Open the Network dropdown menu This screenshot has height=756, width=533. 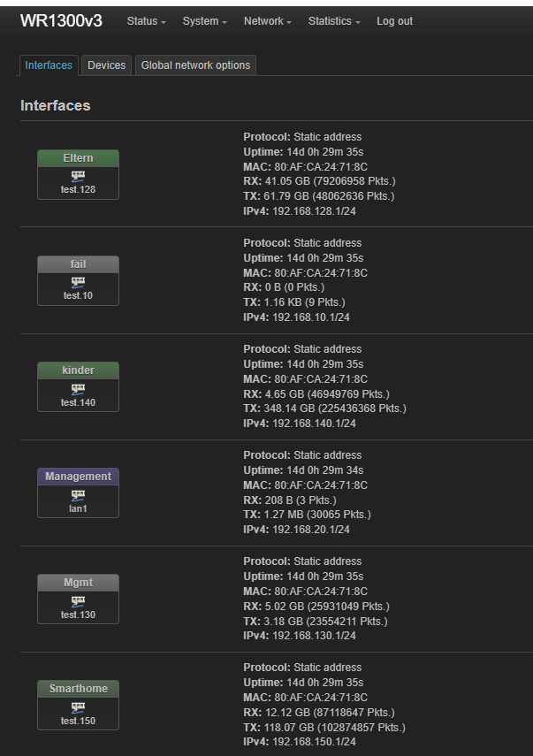268,21
